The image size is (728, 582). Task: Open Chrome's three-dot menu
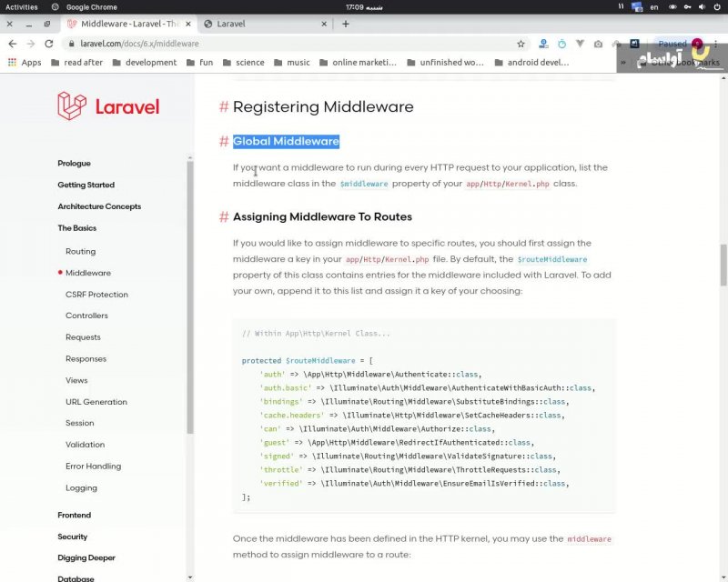point(717,44)
